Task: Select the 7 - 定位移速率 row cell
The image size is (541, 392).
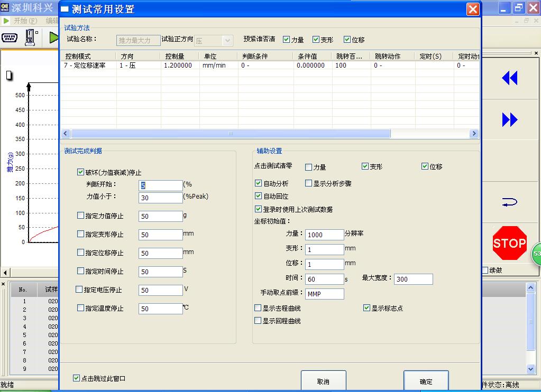Action: (88, 66)
